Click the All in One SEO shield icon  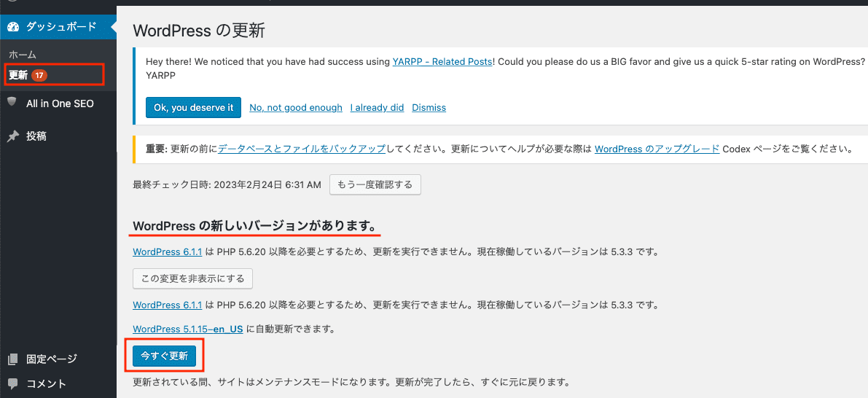(12, 102)
